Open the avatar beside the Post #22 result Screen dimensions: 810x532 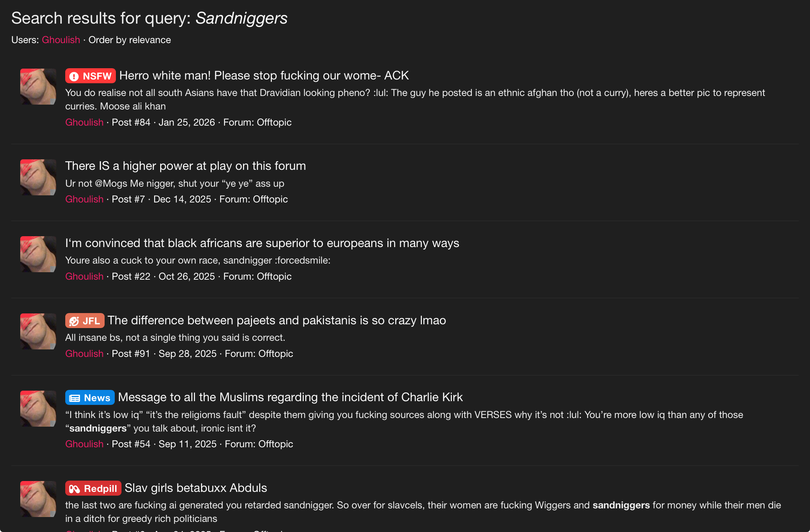coord(38,254)
